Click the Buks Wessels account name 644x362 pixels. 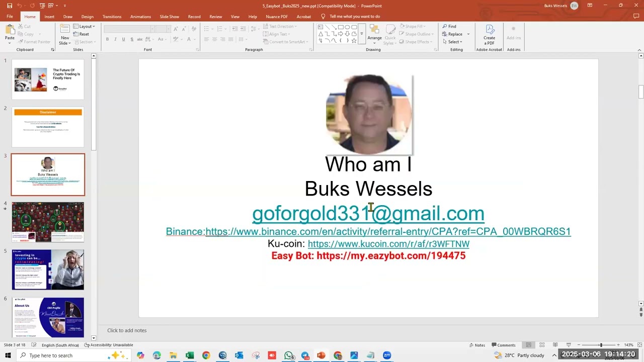(x=555, y=6)
